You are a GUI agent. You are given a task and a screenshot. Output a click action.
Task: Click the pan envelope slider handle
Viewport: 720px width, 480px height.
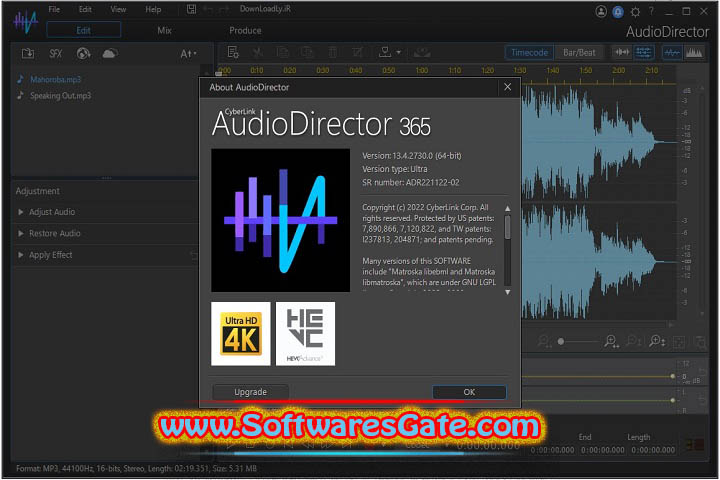click(x=672, y=400)
